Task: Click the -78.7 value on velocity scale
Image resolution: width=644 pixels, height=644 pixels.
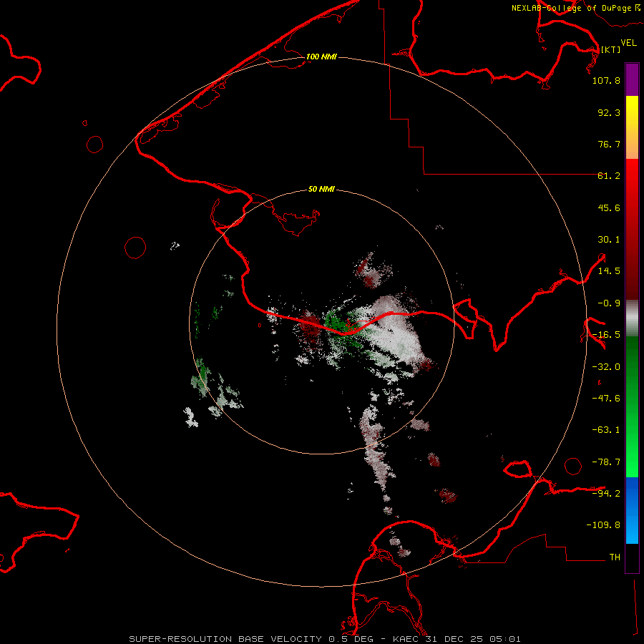Action: tap(606, 462)
